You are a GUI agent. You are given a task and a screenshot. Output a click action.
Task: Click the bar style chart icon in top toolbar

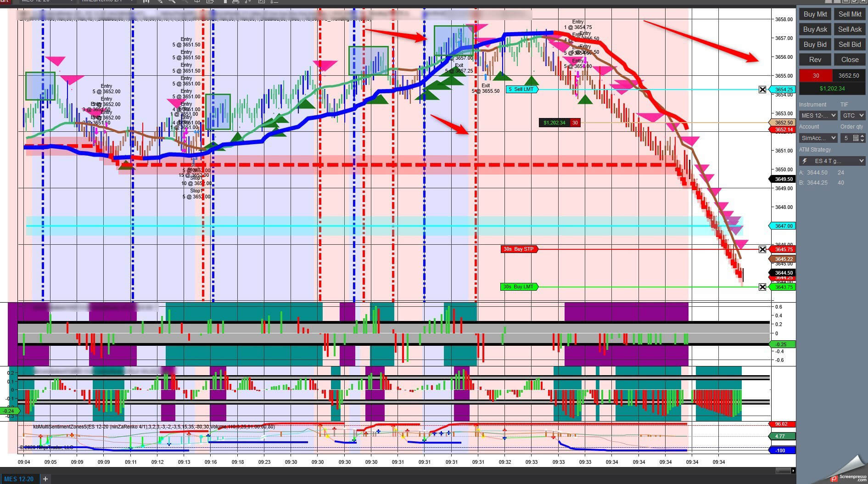(146, 1)
